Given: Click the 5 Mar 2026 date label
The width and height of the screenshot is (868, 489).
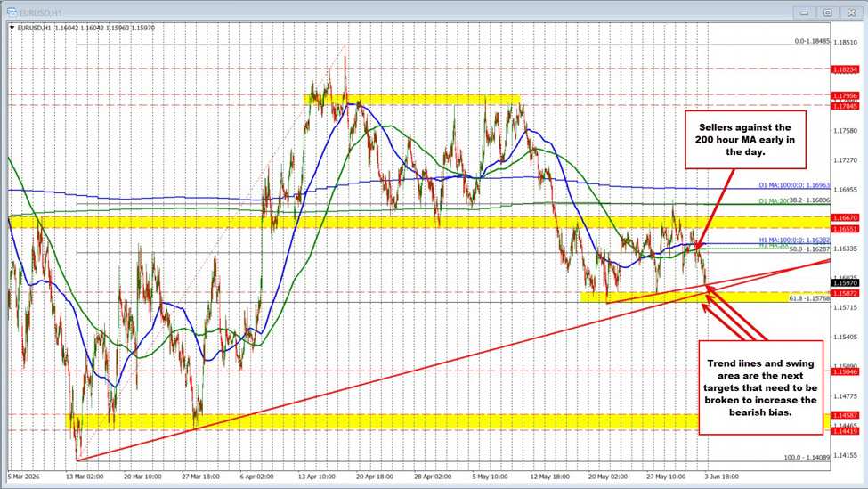Looking at the screenshot, I should pos(26,477).
